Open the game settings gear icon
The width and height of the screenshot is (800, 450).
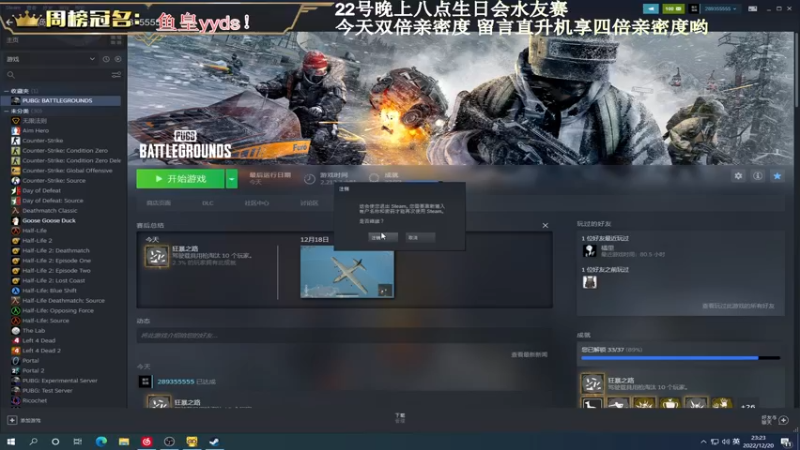pyautogui.click(x=738, y=176)
